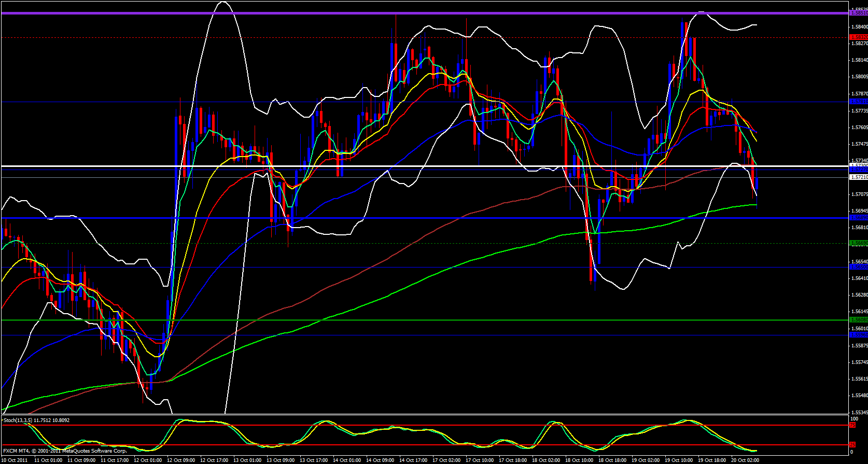Select the 20 Oct 02:00 time marker
868x464 pixels.
tap(745, 460)
